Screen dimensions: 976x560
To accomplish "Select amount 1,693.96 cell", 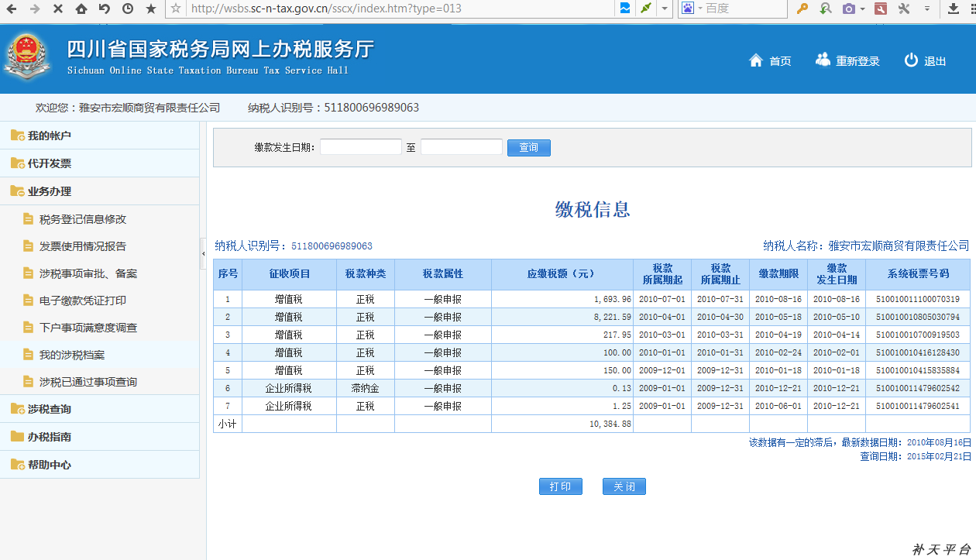I will click(562, 299).
